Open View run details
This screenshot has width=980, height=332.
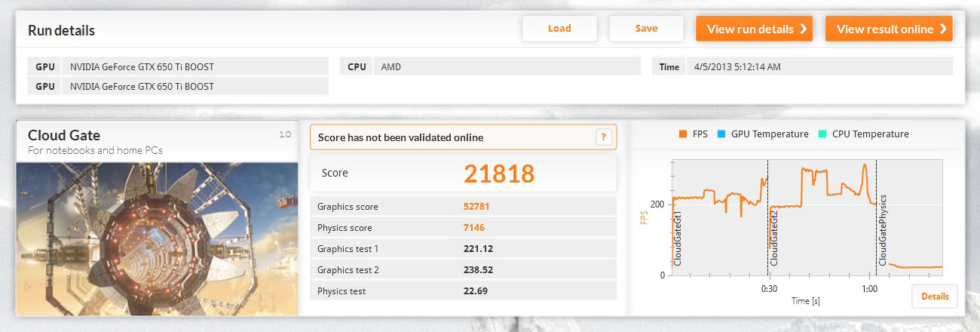(x=754, y=29)
